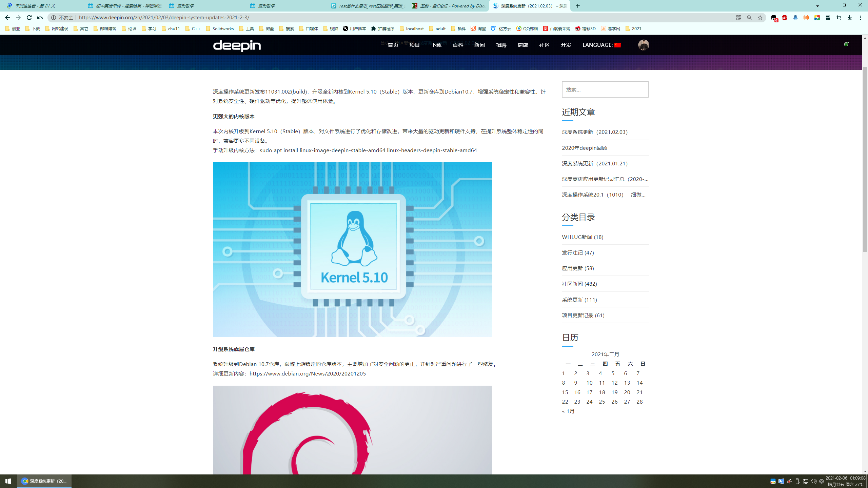Open the Solidworks bookmarks folder
This screenshot has width=868, height=488.
(x=220, y=28)
